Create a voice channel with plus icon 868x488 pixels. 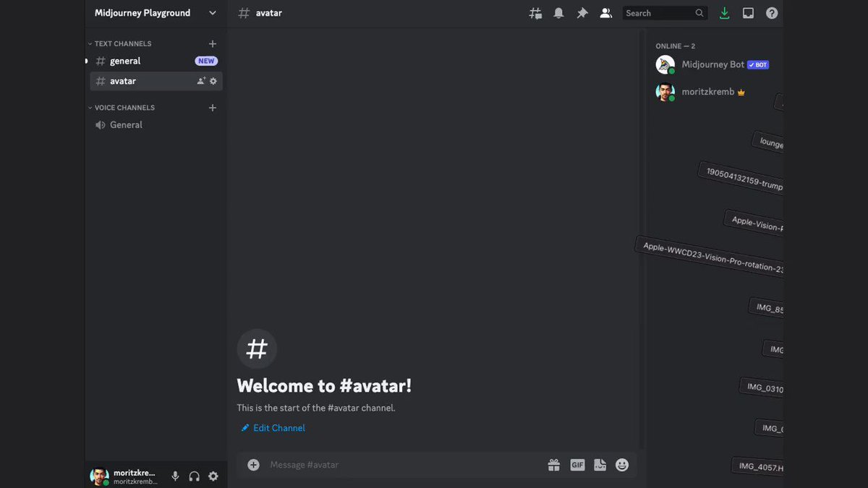click(x=213, y=108)
